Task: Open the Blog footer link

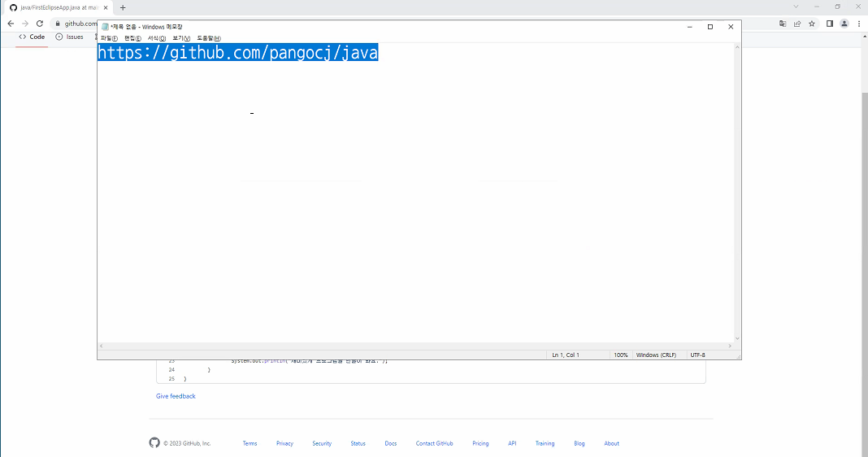Action: [579, 443]
